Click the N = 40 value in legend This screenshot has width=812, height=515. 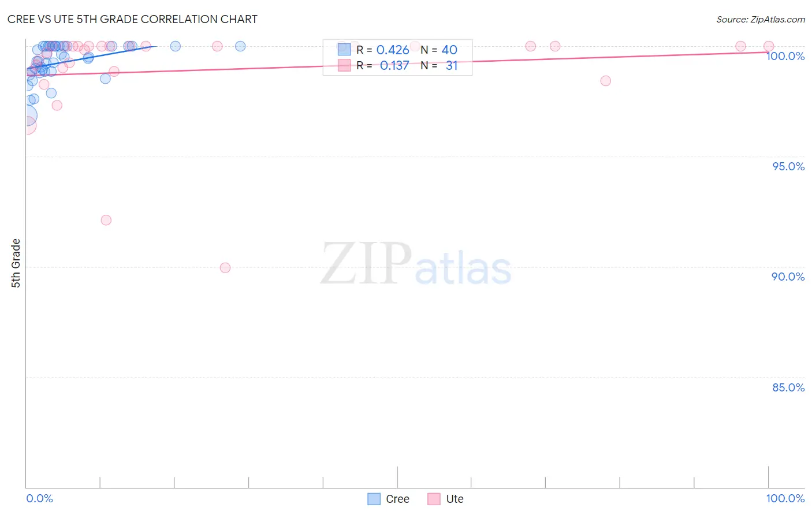[439, 50]
